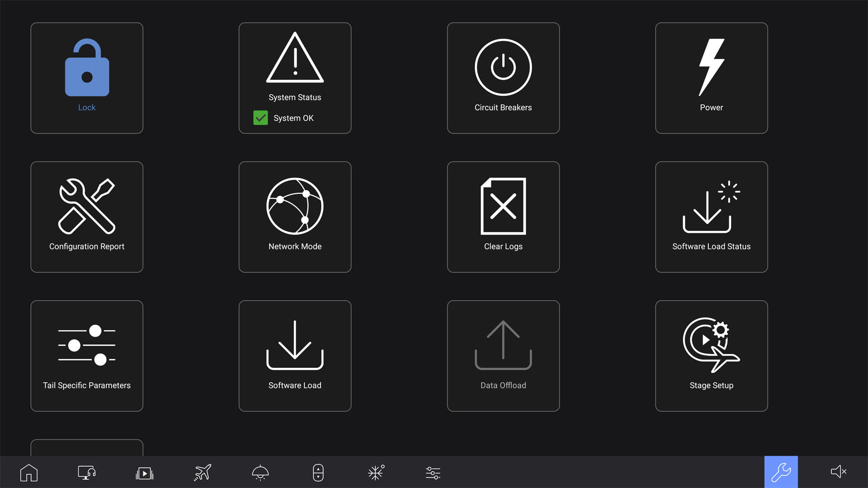Open Tail Specific Parameters settings
868x488 pixels.
pyautogui.click(x=86, y=355)
